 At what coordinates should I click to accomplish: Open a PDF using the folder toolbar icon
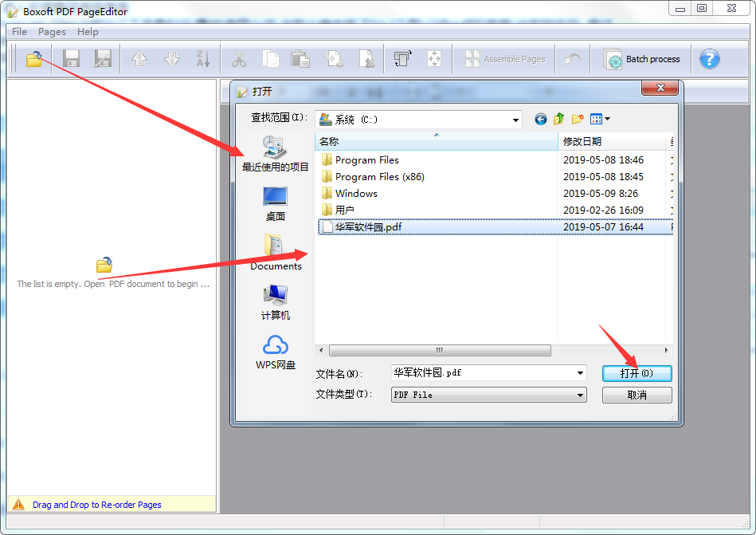[x=35, y=58]
